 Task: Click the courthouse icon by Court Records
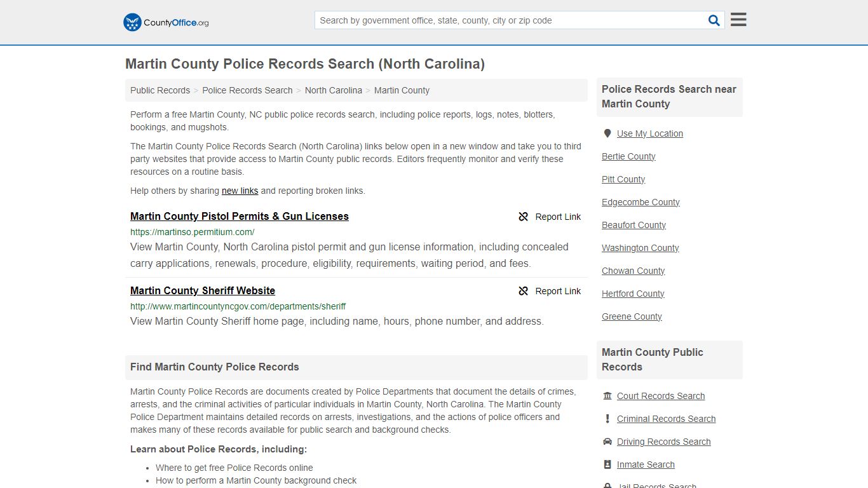607,396
